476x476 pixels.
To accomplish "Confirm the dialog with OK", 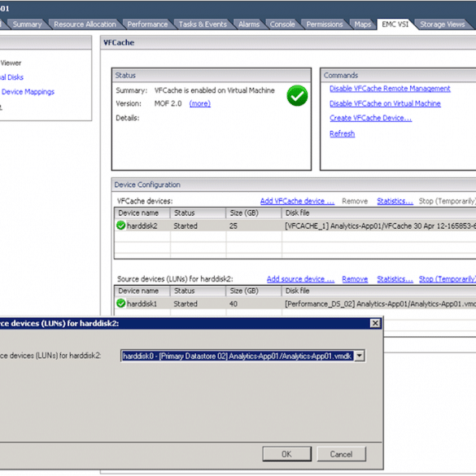I will pyautogui.click(x=286, y=454).
